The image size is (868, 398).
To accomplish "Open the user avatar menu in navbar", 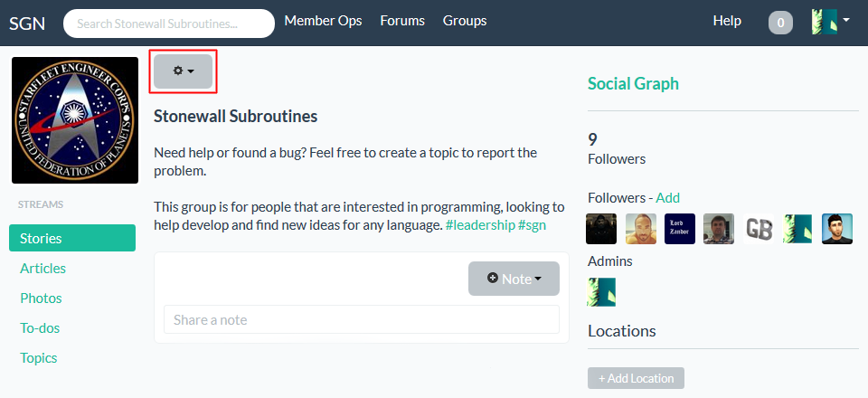I will point(830,22).
